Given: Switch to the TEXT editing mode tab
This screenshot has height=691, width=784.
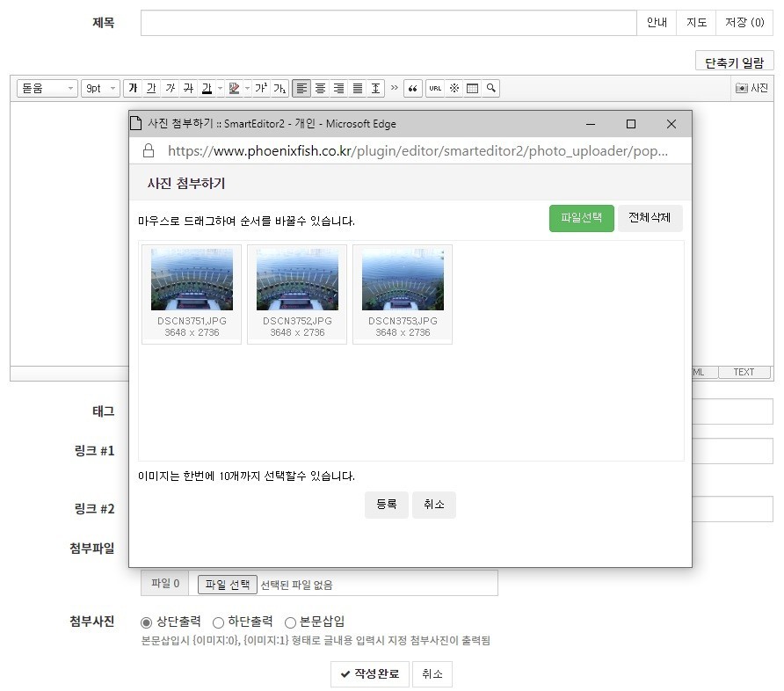Looking at the screenshot, I should [744, 372].
